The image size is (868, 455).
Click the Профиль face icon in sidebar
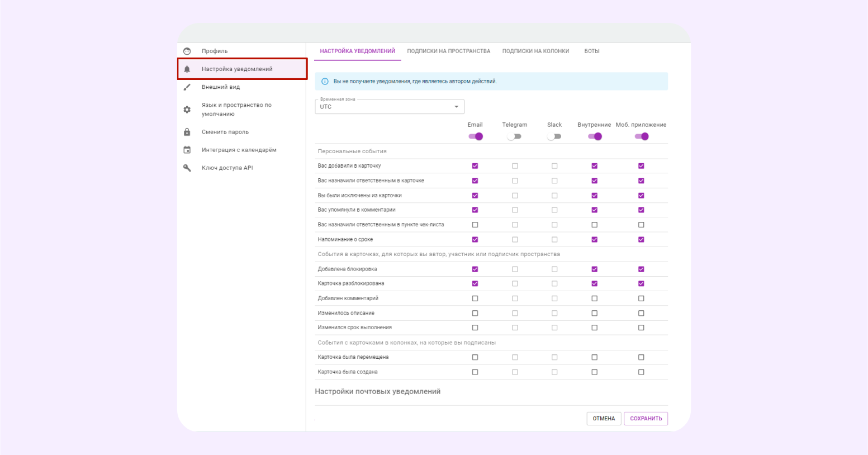(187, 51)
